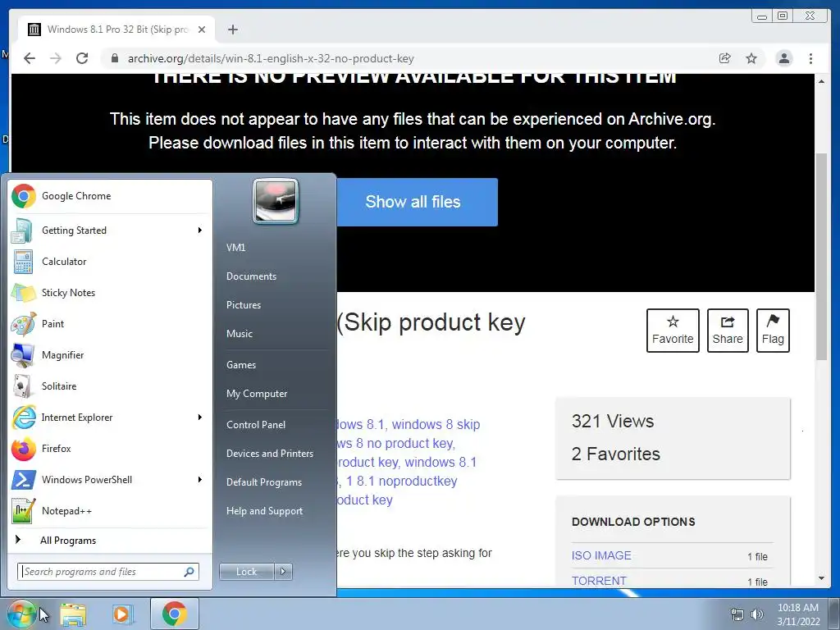Start Paint from the pinned list

pyautogui.click(x=110, y=323)
